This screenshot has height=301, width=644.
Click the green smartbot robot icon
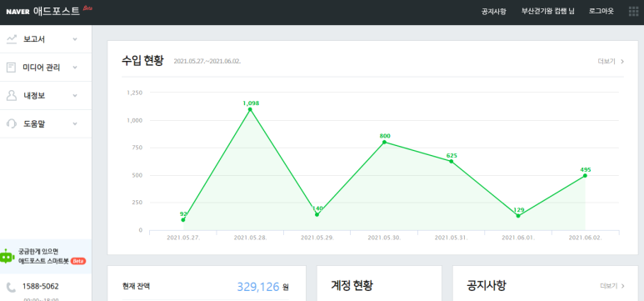click(x=7, y=256)
